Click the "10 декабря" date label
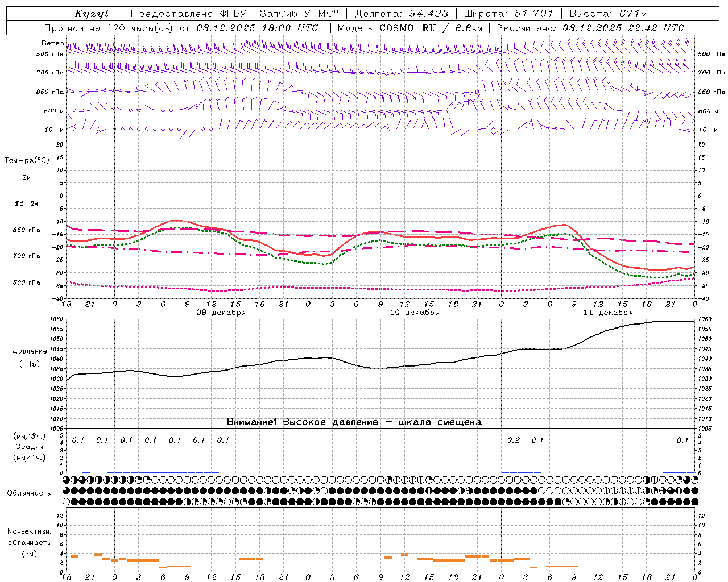 [x=415, y=313]
